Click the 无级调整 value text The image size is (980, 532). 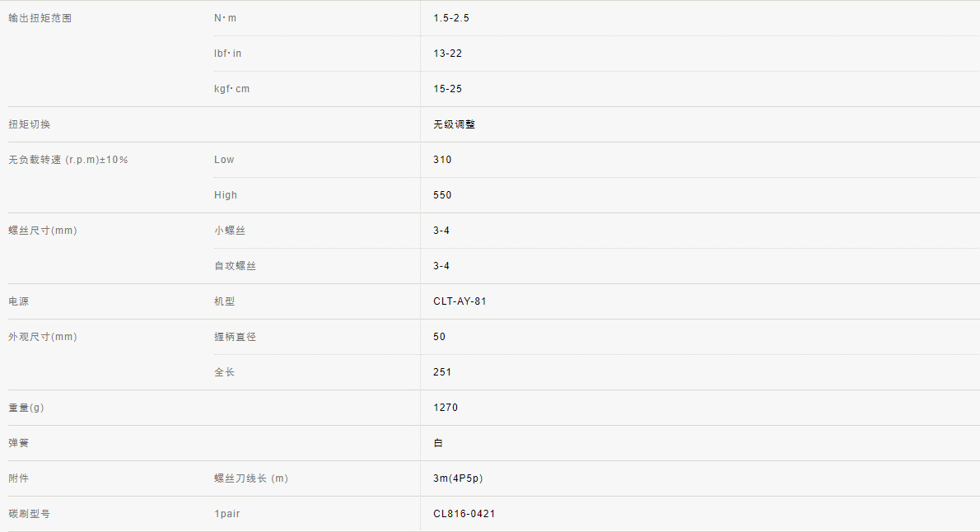454,124
